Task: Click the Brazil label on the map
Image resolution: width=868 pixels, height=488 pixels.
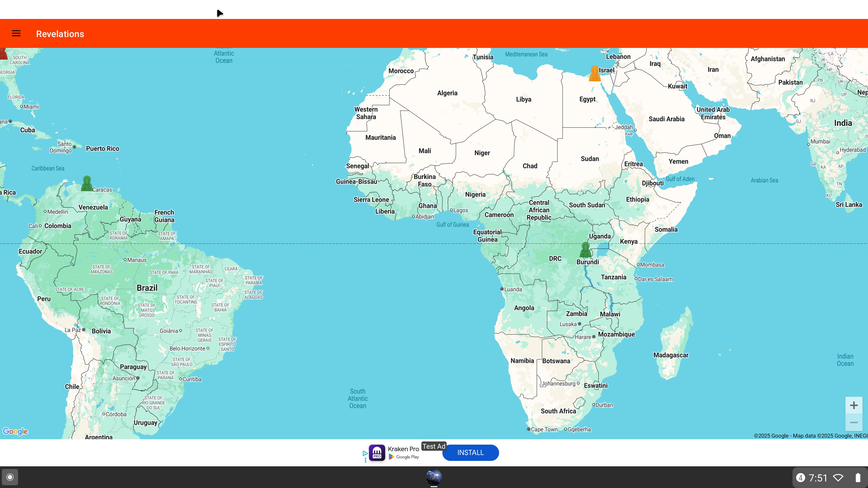Action: pos(147,288)
